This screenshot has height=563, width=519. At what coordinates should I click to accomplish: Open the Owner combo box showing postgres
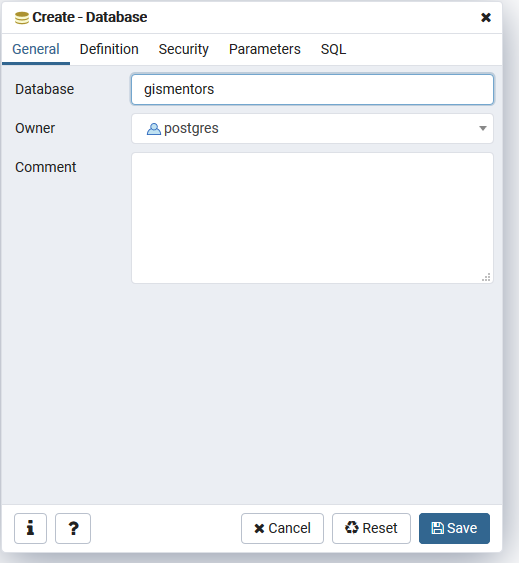pos(312,129)
